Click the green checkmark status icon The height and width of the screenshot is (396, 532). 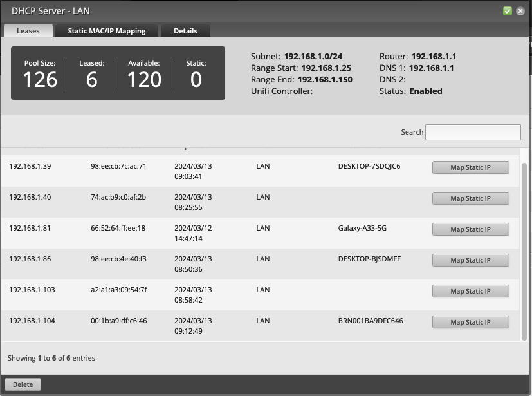click(508, 11)
